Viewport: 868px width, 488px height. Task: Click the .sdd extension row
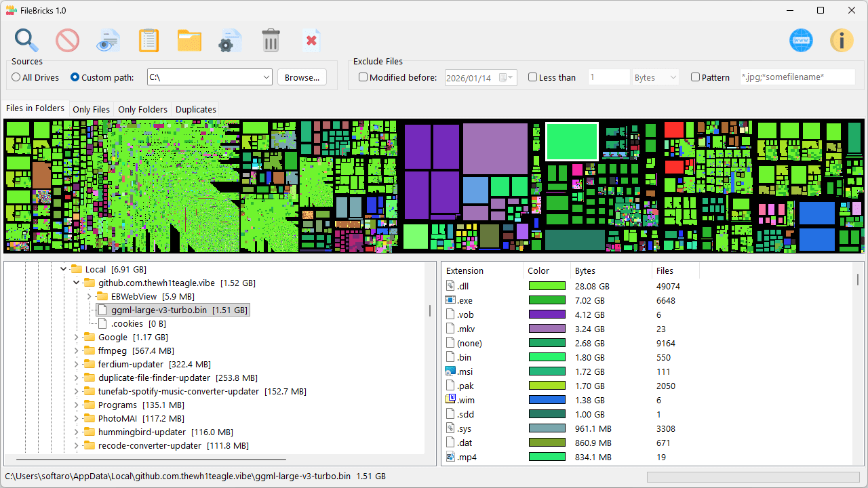point(648,414)
